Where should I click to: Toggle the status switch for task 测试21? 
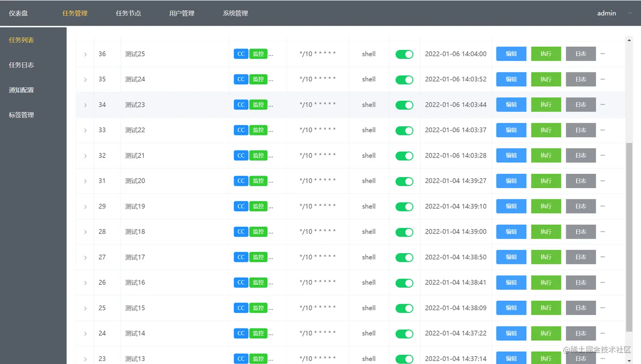404,156
